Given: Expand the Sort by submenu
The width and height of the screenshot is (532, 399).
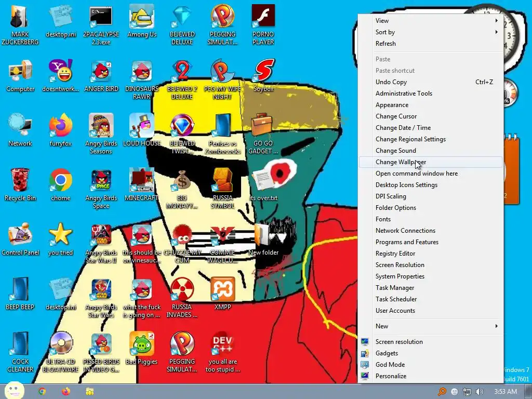Looking at the screenshot, I should click(x=431, y=32).
